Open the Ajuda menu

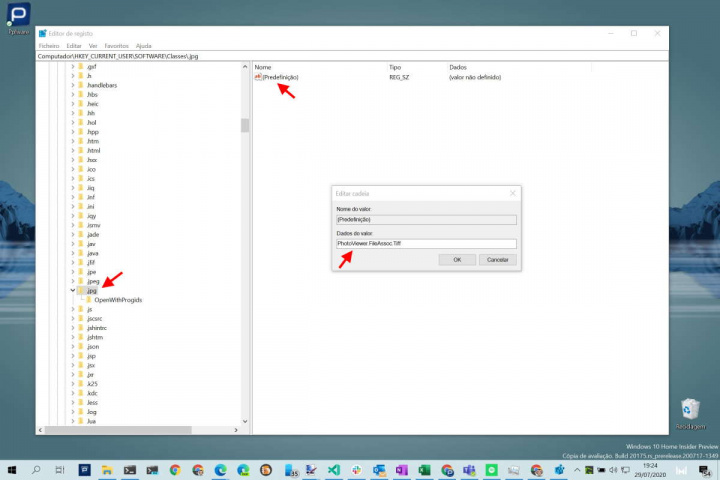click(143, 45)
